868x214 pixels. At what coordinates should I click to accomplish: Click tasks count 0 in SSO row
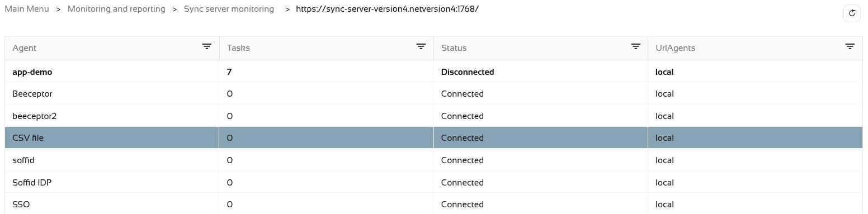(x=230, y=205)
